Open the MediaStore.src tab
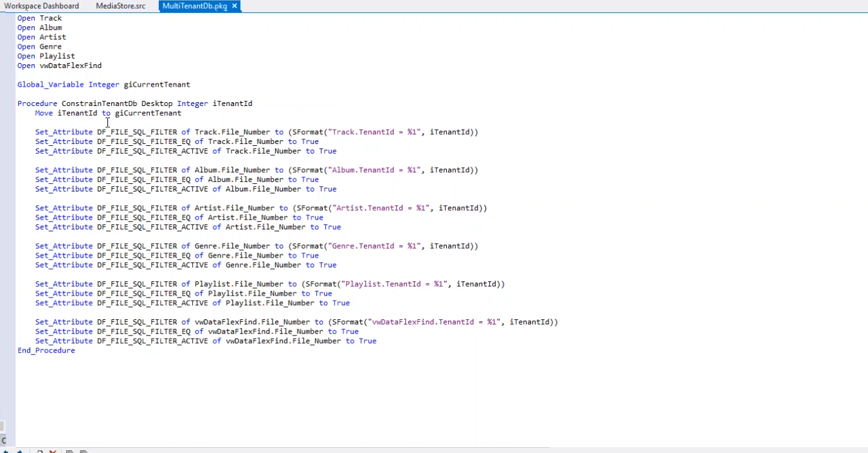Viewport: 868px width, 453px height. 120,6
